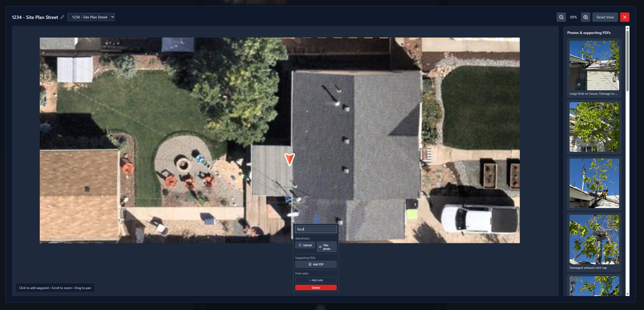Click the Roof waypoint name field

tap(316, 229)
